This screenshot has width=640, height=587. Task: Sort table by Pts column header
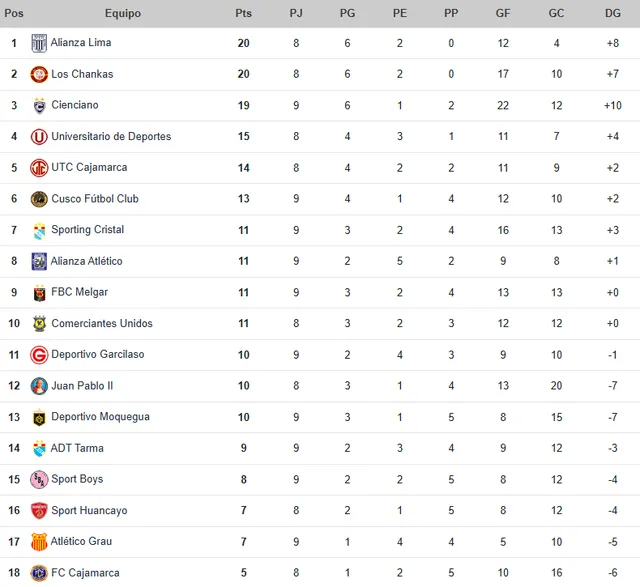pyautogui.click(x=243, y=13)
